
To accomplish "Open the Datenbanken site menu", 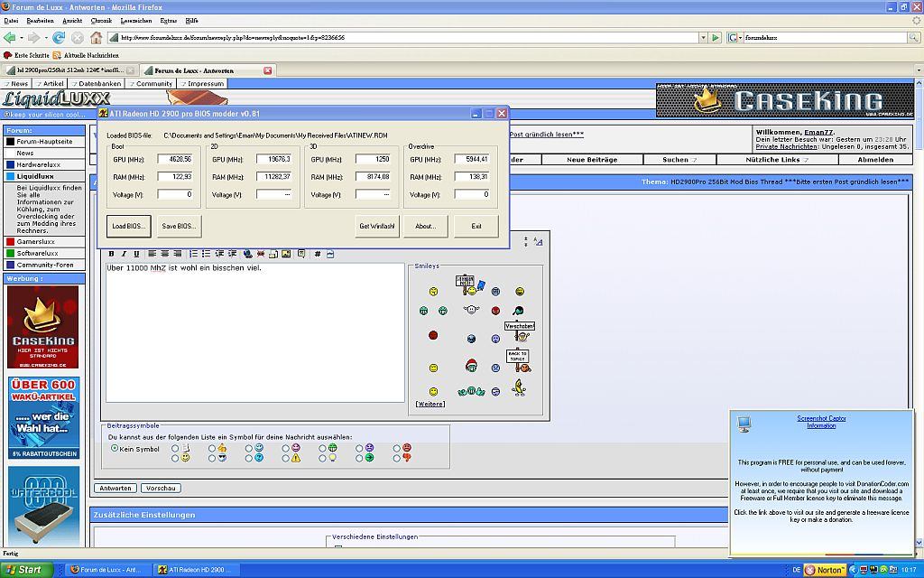I will [x=97, y=84].
